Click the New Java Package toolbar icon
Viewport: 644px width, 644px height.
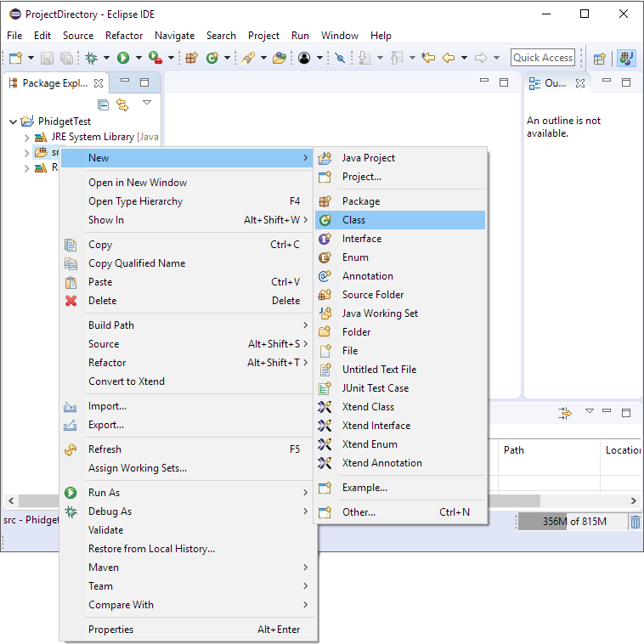pos(191,58)
